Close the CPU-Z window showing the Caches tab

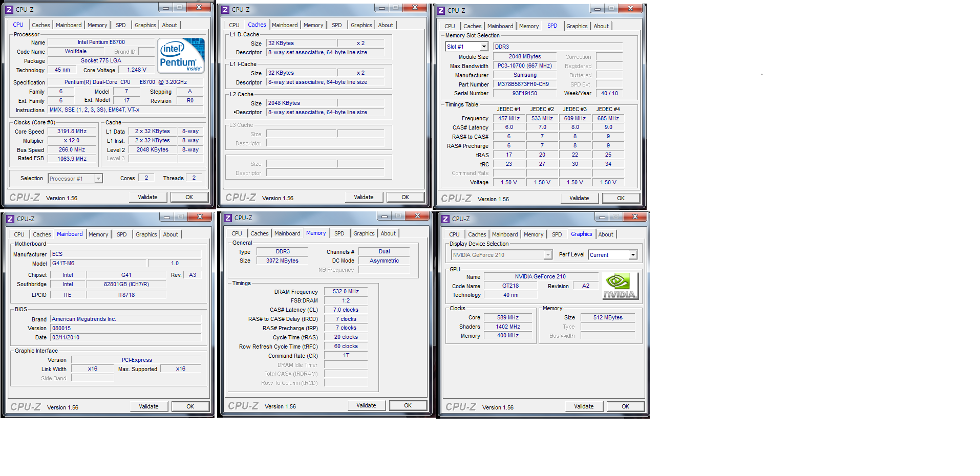click(415, 7)
